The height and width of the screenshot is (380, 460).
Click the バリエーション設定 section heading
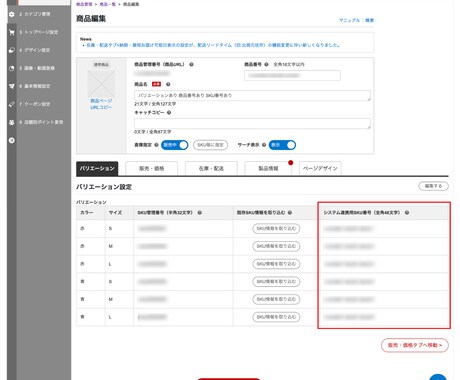click(104, 187)
